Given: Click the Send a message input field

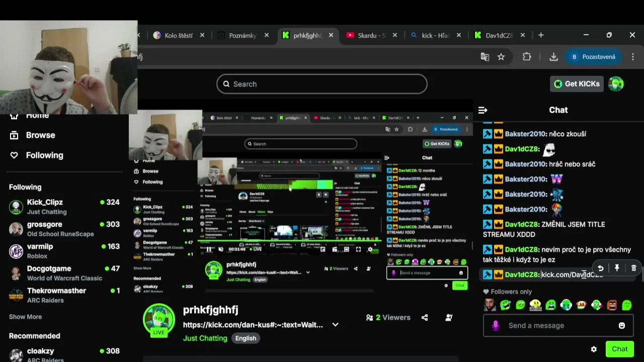Looking at the screenshot, I should click(x=558, y=325).
